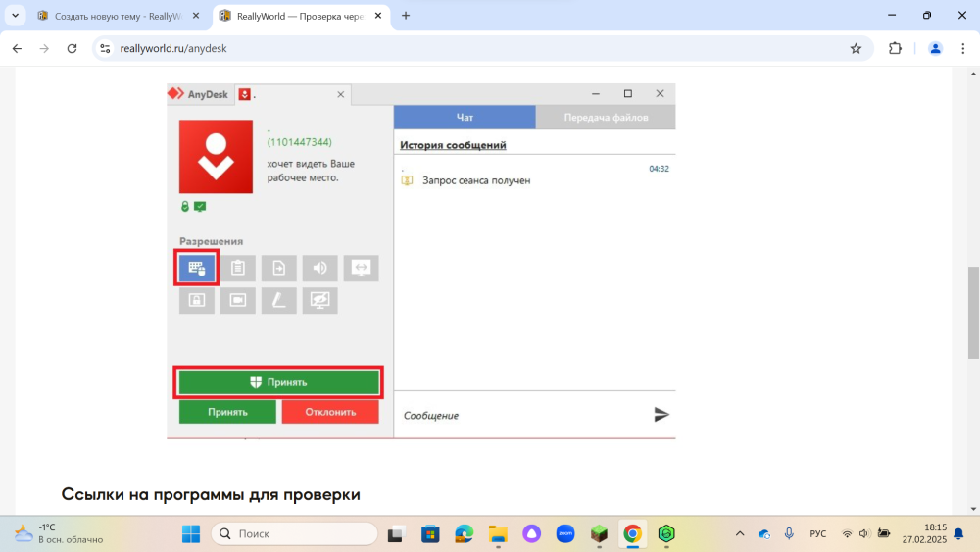The image size is (980, 552).
Task: Click the Запрос сеанса получен message
Action: [x=476, y=180]
